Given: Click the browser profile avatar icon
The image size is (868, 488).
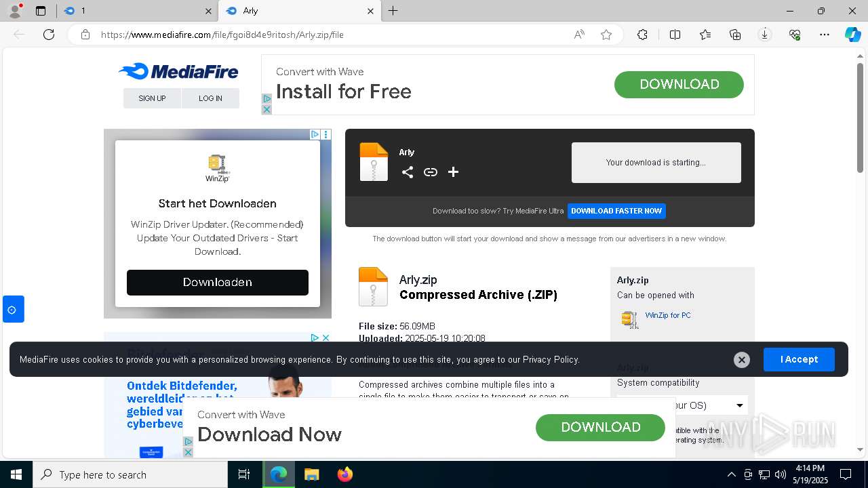Looking at the screenshot, I should [15, 11].
